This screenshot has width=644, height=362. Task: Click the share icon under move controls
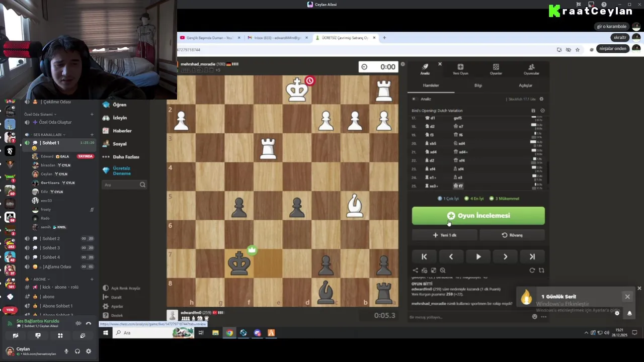(x=415, y=270)
